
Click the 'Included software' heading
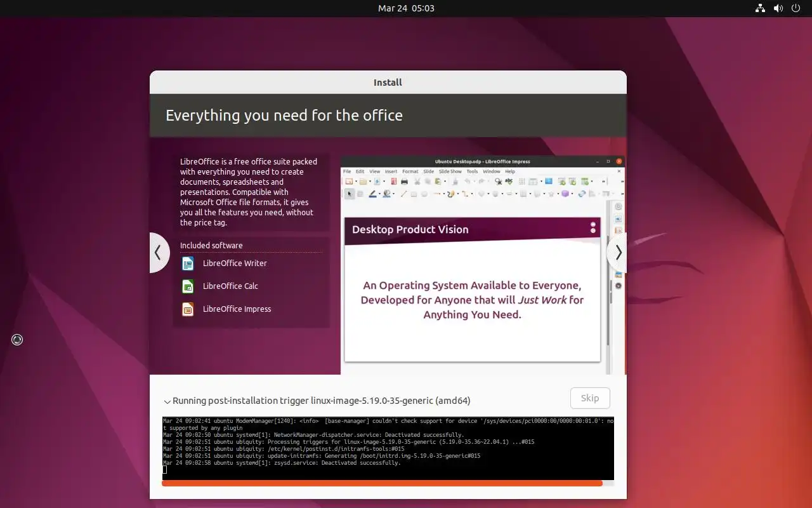[211, 245]
